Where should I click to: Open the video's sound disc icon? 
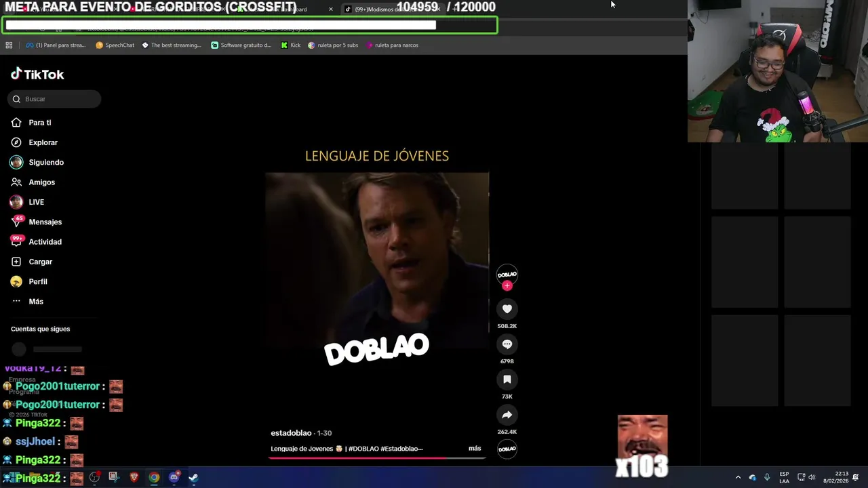tap(507, 449)
